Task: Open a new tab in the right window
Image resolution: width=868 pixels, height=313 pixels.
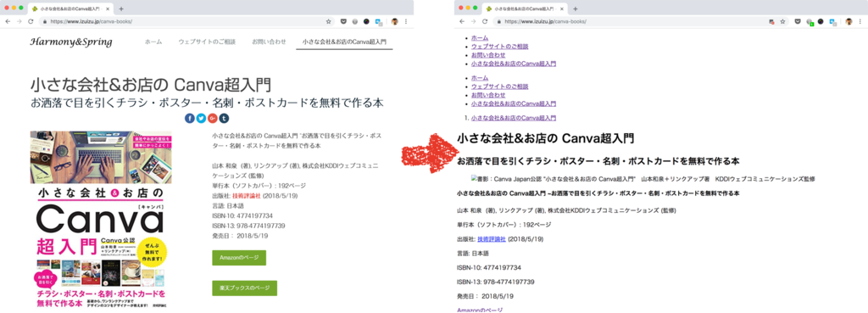Action: 576,8
